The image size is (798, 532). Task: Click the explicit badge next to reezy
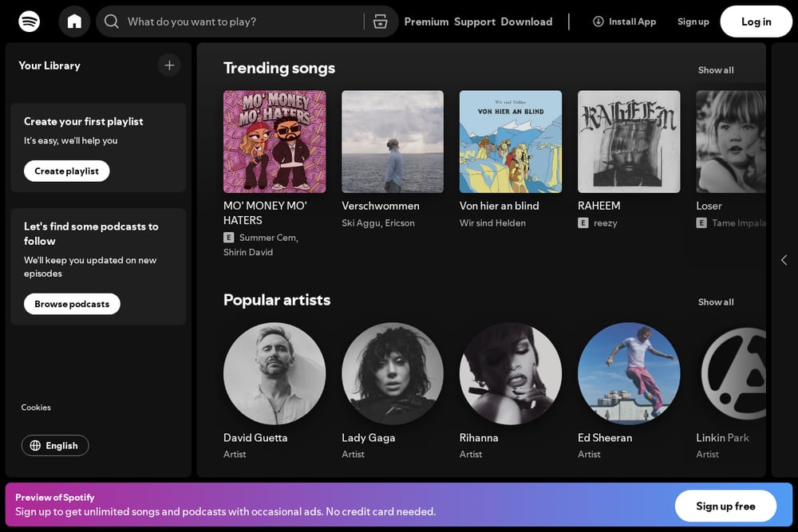coord(583,223)
